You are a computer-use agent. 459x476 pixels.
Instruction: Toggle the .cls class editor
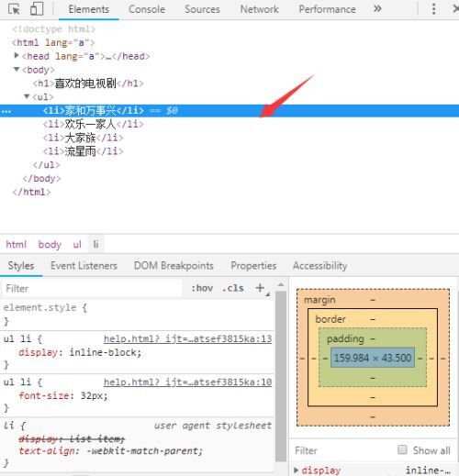pos(233,288)
